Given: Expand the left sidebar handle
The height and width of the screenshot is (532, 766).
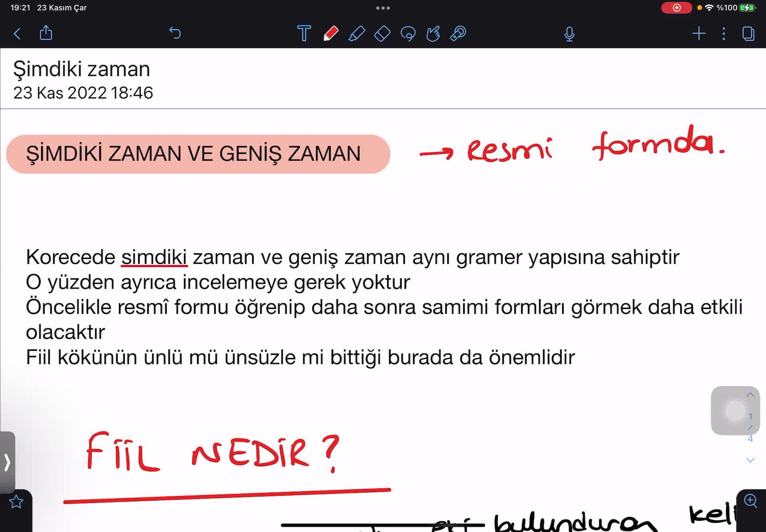Looking at the screenshot, I should 7,462.
